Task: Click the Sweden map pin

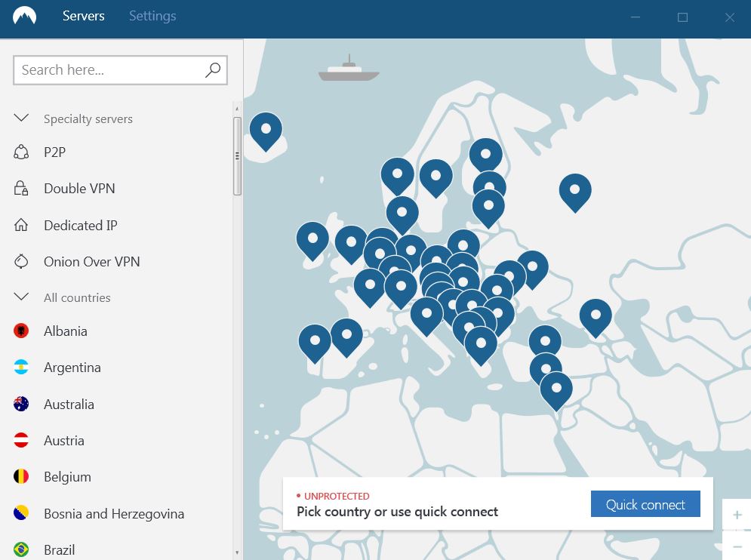Action: (436, 177)
